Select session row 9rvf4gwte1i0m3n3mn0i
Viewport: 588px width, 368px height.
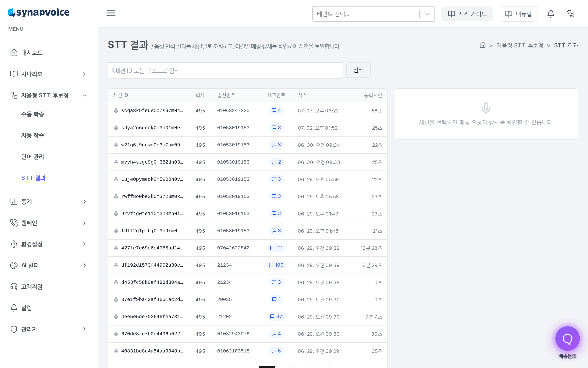click(247, 213)
